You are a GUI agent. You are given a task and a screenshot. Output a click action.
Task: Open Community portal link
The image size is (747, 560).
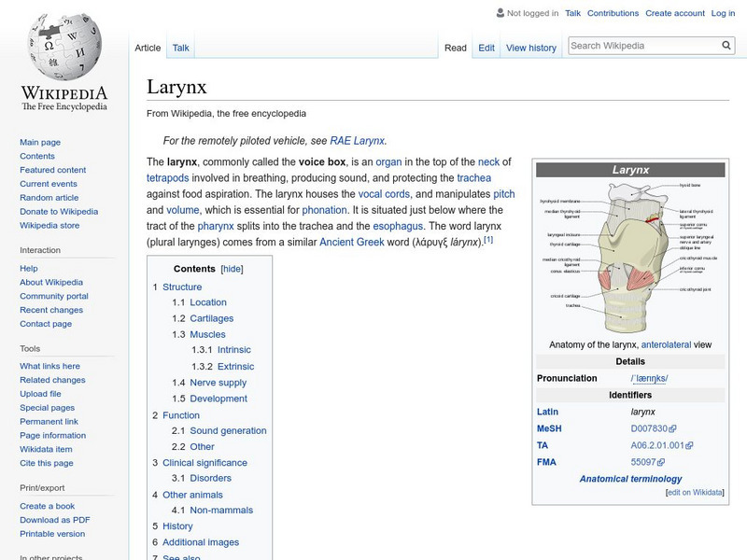pos(54,296)
